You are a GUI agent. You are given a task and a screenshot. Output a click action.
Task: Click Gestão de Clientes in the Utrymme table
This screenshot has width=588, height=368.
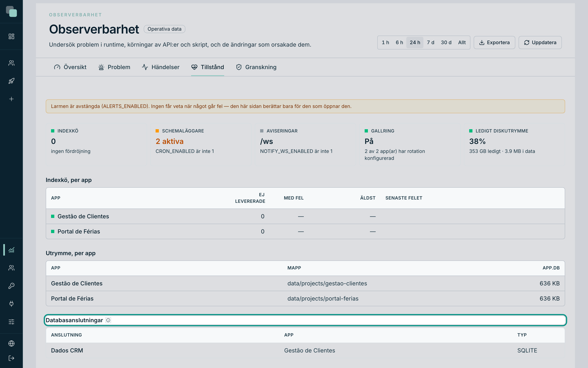[77, 283]
